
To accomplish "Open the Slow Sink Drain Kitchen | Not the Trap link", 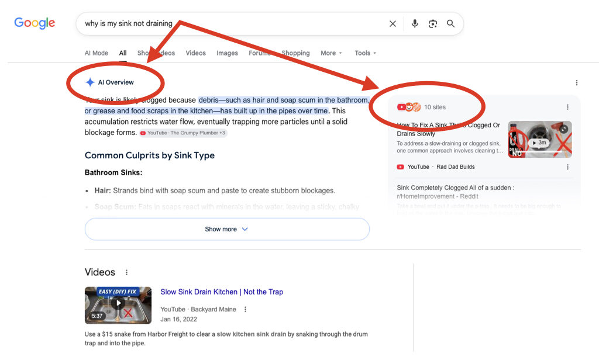I will (x=222, y=292).
